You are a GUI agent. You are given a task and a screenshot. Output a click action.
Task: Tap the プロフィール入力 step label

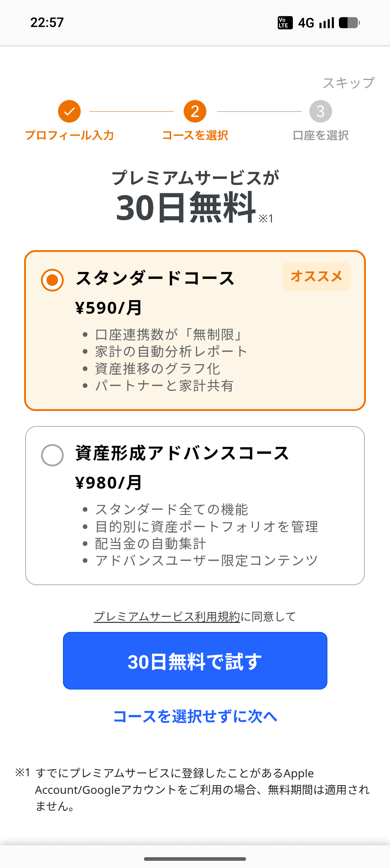click(69, 135)
